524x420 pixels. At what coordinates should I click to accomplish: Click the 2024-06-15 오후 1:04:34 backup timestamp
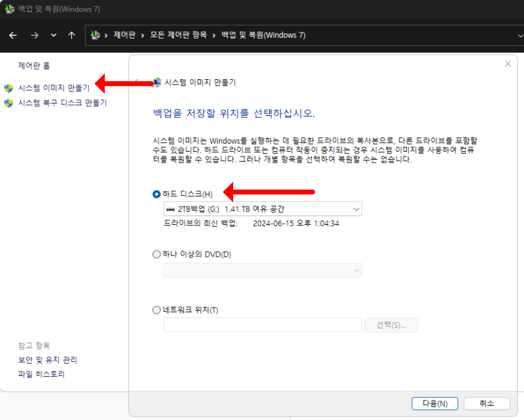click(x=296, y=224)
